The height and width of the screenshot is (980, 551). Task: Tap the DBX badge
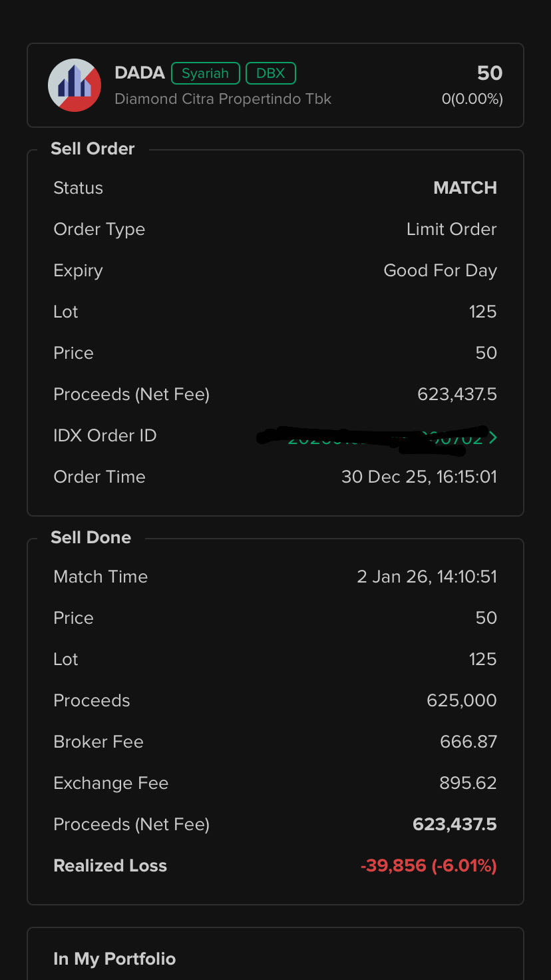pyautogui.click(x=270, y=73)
